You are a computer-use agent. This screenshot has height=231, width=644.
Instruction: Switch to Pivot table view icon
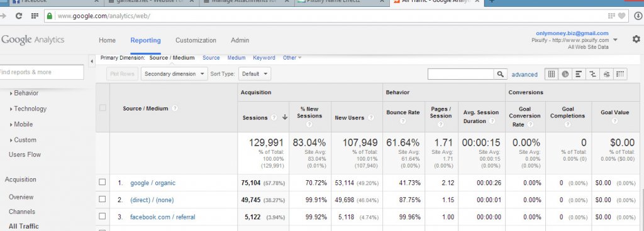[x=620, y=74]
